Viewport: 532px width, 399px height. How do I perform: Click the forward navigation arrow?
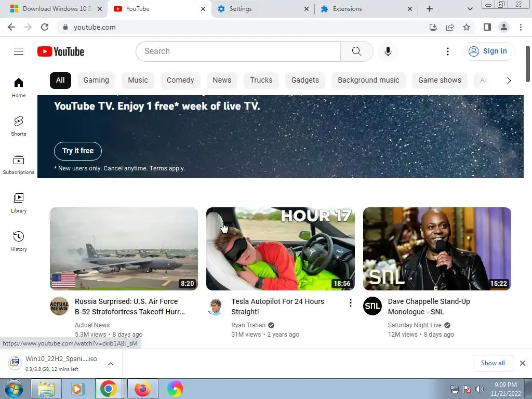(x=28, y=27)
